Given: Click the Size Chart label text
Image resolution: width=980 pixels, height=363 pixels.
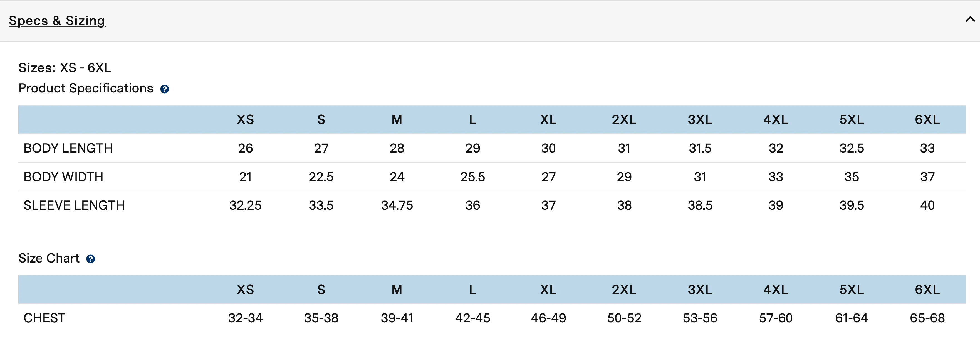Looking at the screenshot, I should 49,258.
